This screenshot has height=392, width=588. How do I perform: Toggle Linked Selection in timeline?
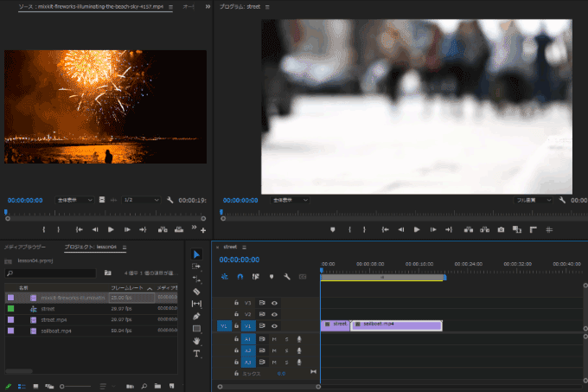click(256, 277)
